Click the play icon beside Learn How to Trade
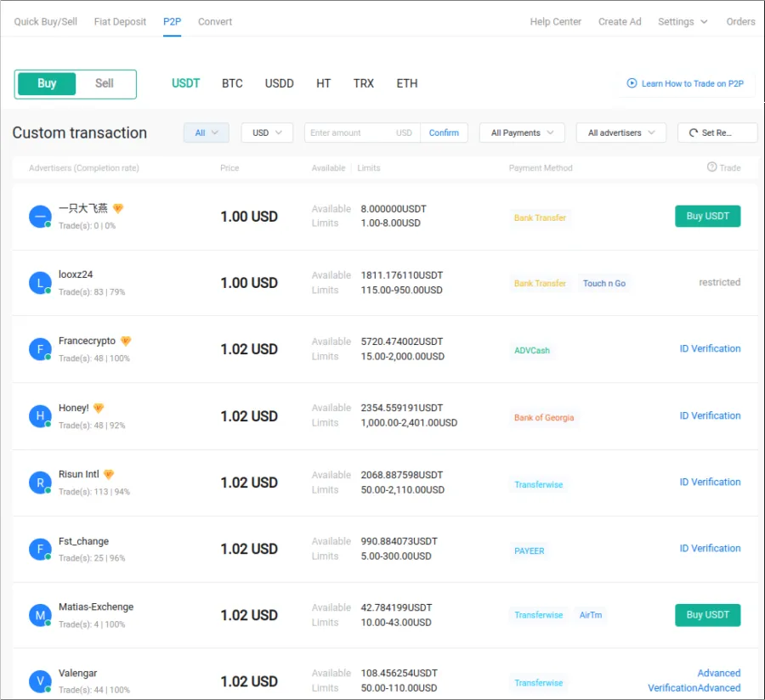This screenshot has width=765, height=700. point(632,83)
